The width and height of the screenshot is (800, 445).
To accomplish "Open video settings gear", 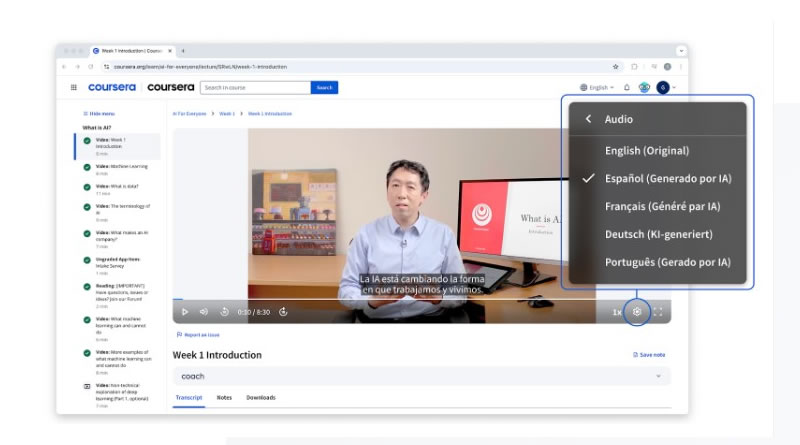I will pyautogui.click(x=637, y=312).
